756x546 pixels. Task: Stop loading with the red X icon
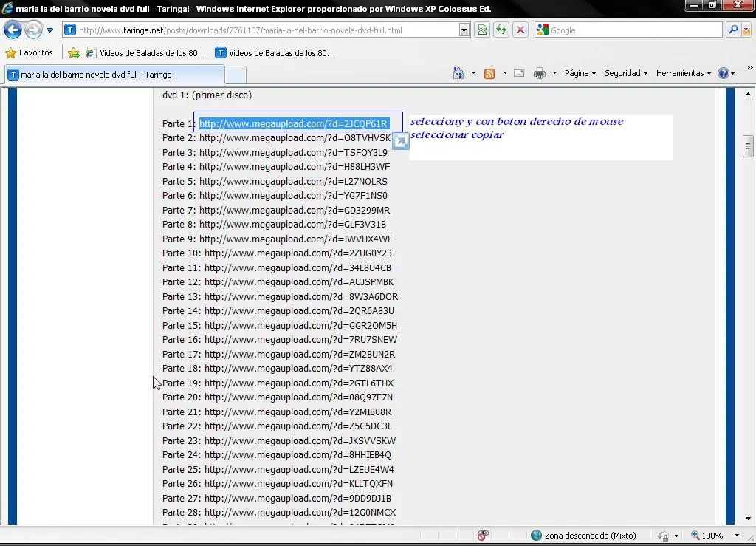point(520,30)
